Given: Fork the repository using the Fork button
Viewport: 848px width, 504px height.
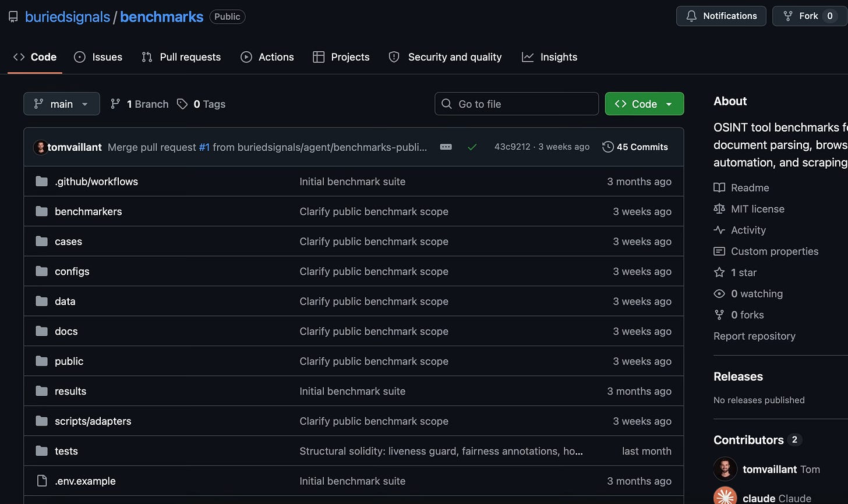Looking at the screenshot, I should point(810,16).
